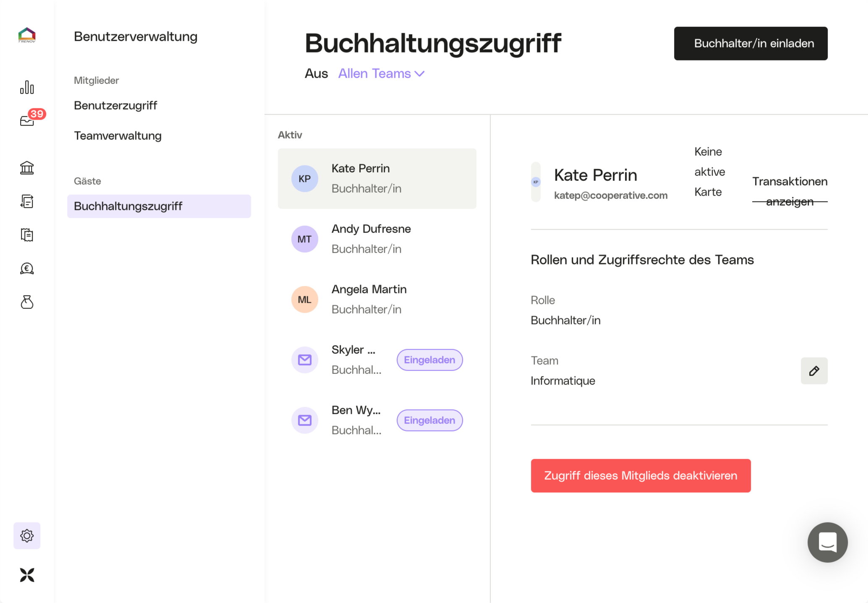Viewport: 868px width, 603px height.
Task: Click the bank building sidebar icon
Action: (x=27, y=168)
